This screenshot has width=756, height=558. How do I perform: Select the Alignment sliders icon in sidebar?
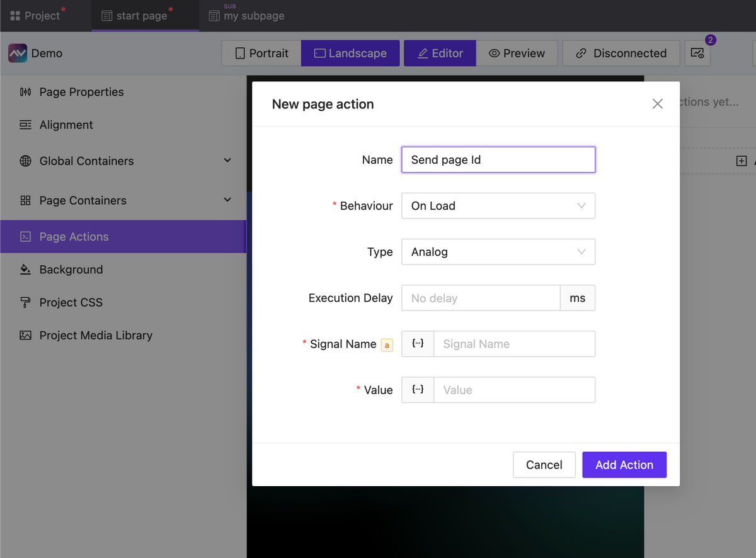click(26, 125)
